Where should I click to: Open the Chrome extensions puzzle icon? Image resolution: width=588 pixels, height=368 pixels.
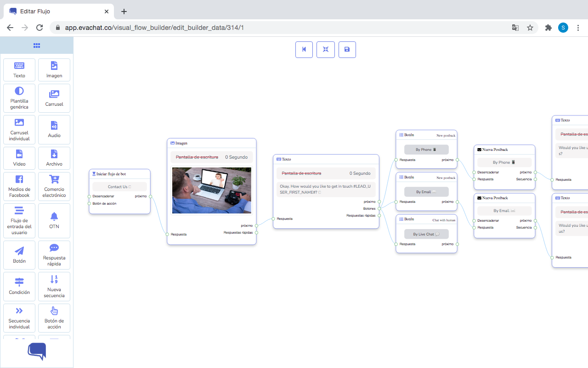548,28
